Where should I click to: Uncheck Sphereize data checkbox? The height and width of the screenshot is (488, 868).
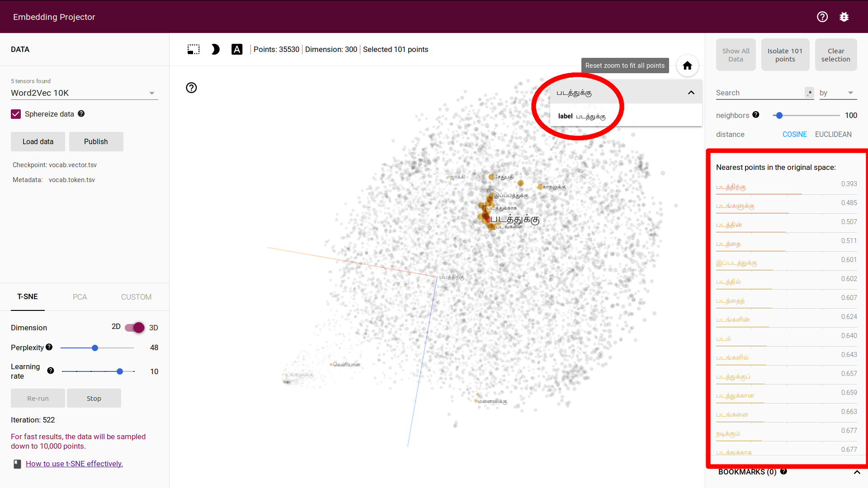(16, 114)
